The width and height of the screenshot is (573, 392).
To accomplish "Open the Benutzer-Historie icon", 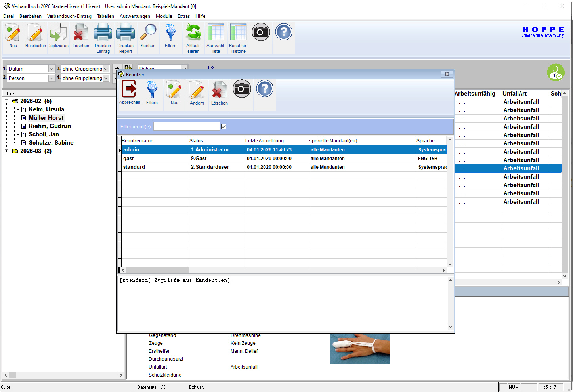I will pyautogui.click(x=239, y=33).
